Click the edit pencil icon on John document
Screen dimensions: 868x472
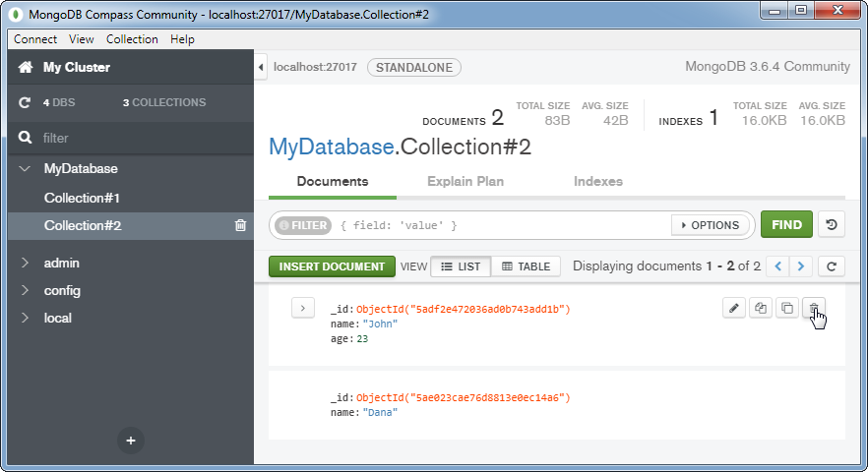tap(733, 309)
